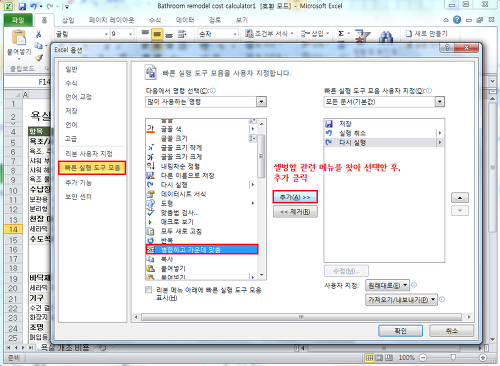
Task: Click the zoom out minus button
Action: point(423,358)
